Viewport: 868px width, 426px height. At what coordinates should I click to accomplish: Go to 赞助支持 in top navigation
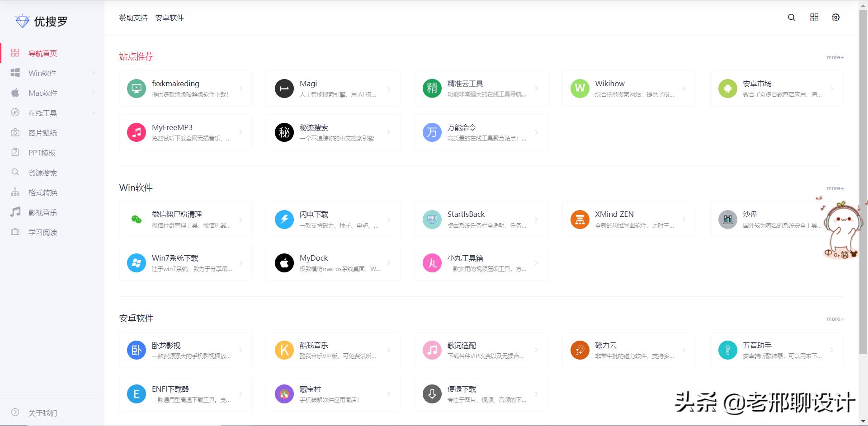133,18
